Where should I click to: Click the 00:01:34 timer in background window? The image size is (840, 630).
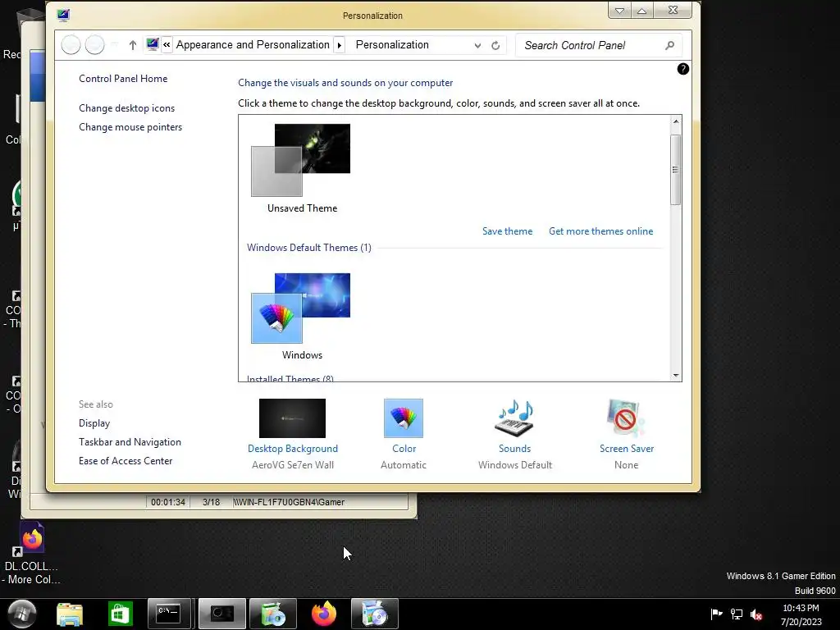[x=167, y=502]
